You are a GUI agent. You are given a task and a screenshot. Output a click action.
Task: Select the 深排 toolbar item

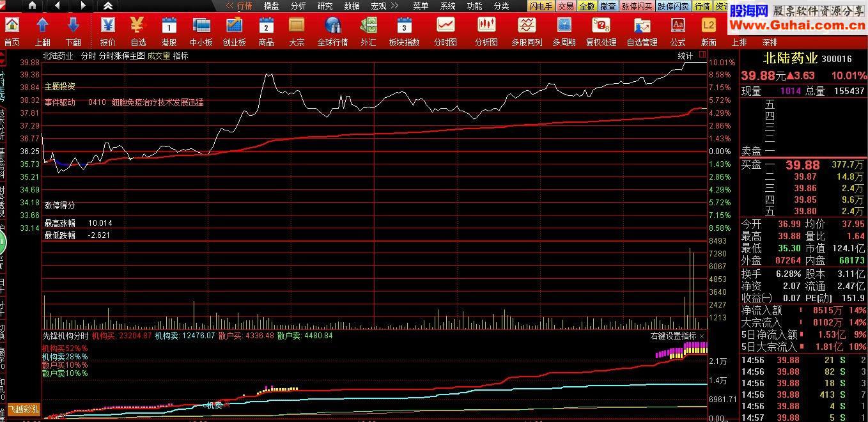pyautogui.click(x=770, y=42)
